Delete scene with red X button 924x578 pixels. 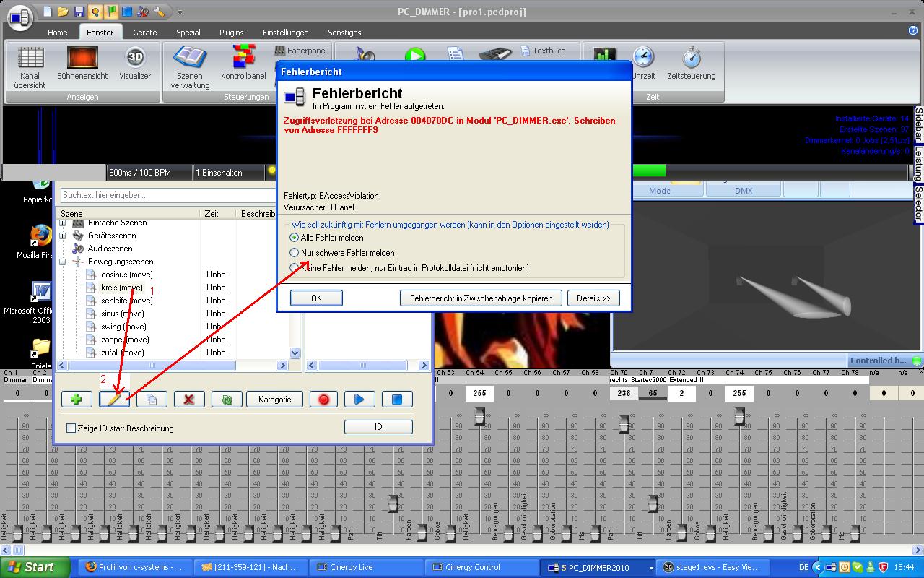189,399
